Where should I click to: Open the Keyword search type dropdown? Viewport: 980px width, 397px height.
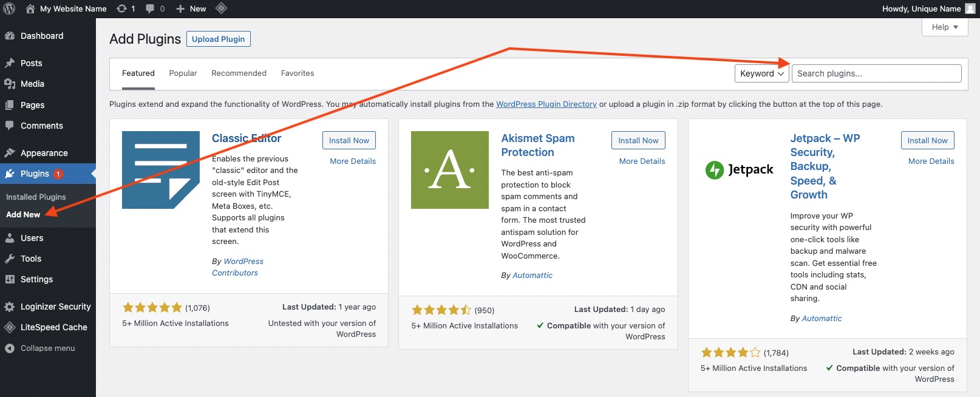pyautogui.click(x=761, y=73)
